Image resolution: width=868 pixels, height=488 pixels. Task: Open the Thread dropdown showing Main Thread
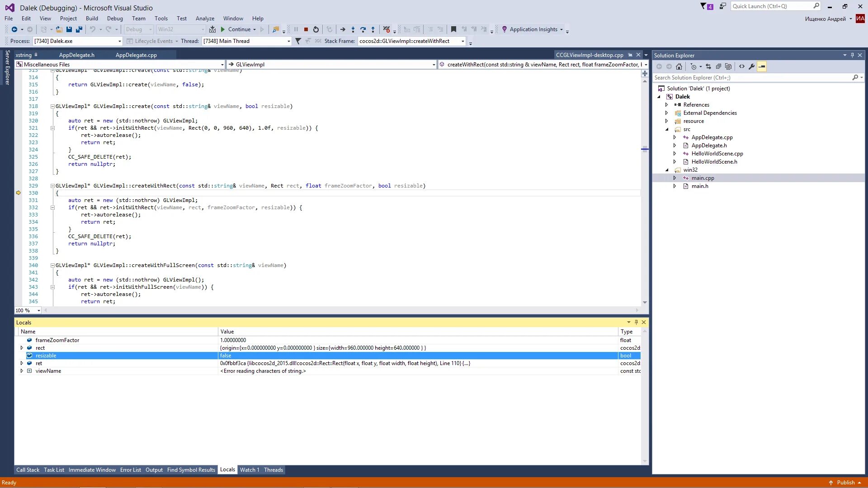[x=246, y=41]
